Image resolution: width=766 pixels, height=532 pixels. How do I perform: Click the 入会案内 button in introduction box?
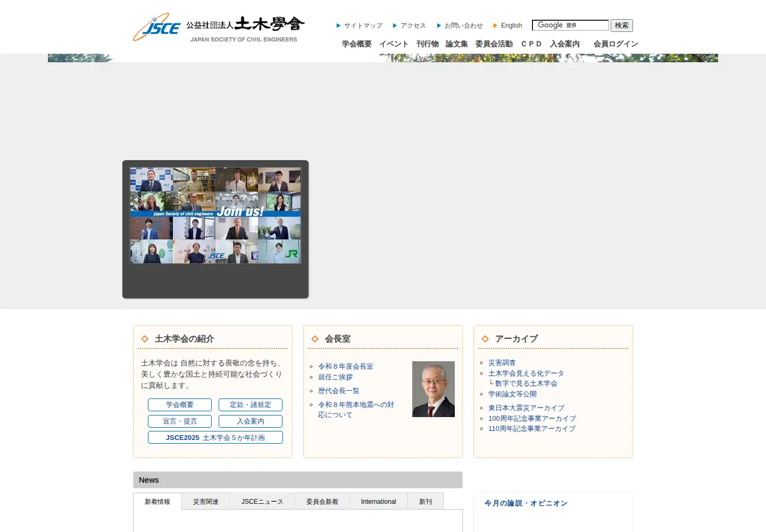[x=251, y=421]
